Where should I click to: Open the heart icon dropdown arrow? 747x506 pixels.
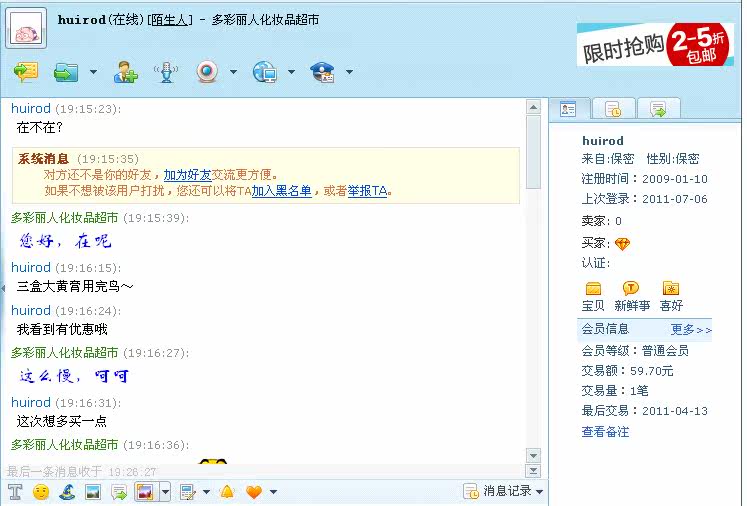[273, 492]
